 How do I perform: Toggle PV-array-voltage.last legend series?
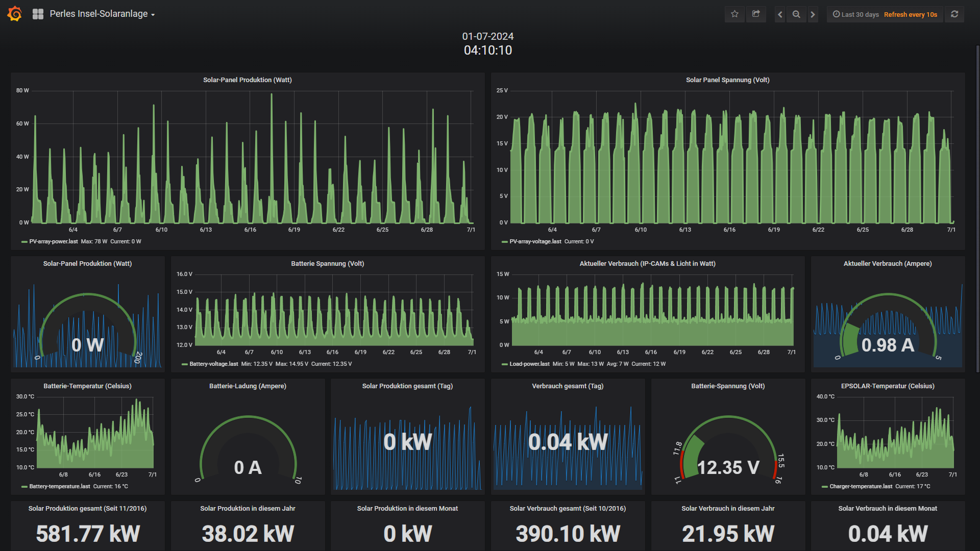pyautogui.click(x=535, y=242)
